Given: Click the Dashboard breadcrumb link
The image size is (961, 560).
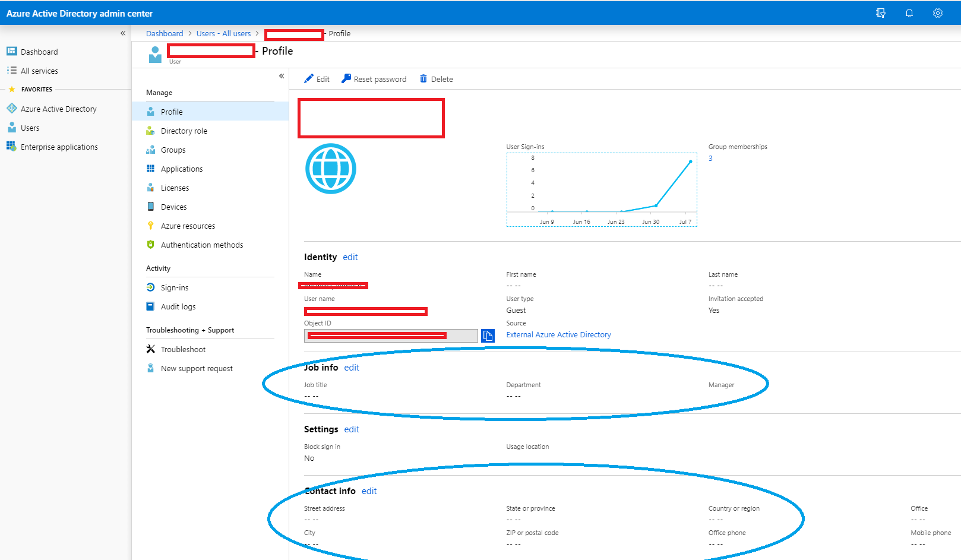Looking at the screenshot, I should (165, 33).
